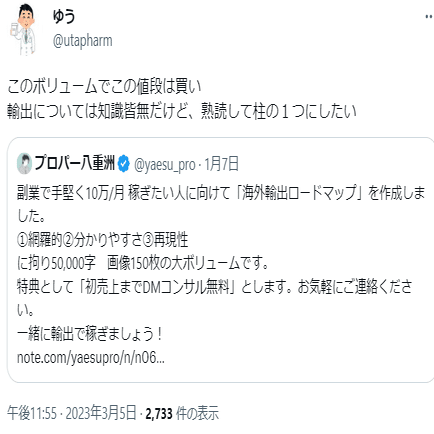The width and height of the screenshot is (434, 434).
Task: Open the more options ellipsis menu
Action: click(x=429, y=17)
